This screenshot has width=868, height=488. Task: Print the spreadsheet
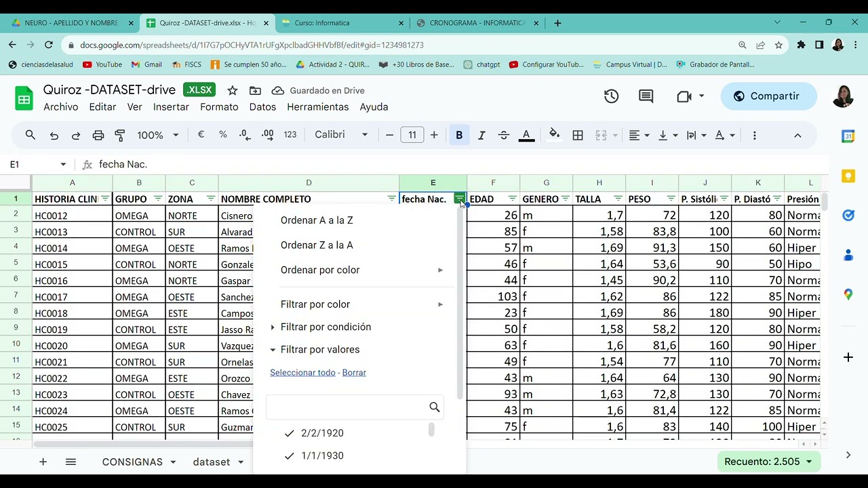[x=98, y=135]
